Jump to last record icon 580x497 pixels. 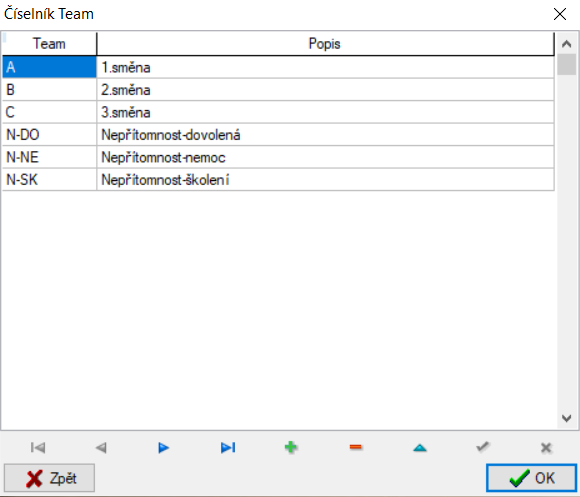[x=228, y=447]
